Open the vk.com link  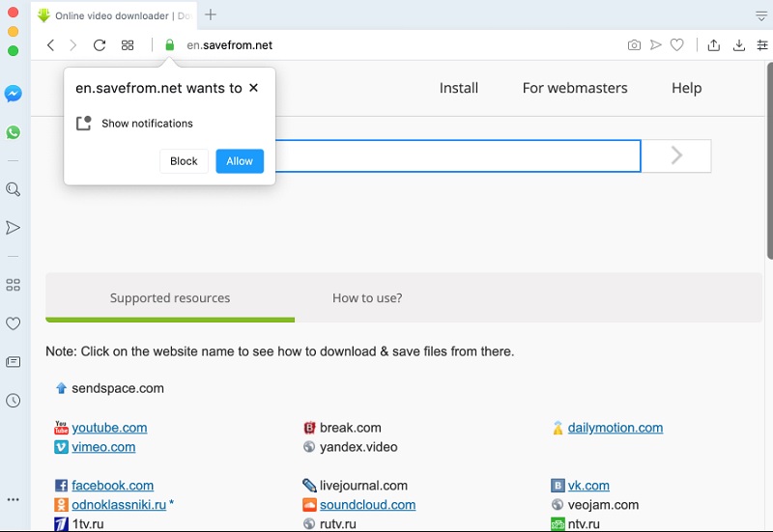point(588,486)
